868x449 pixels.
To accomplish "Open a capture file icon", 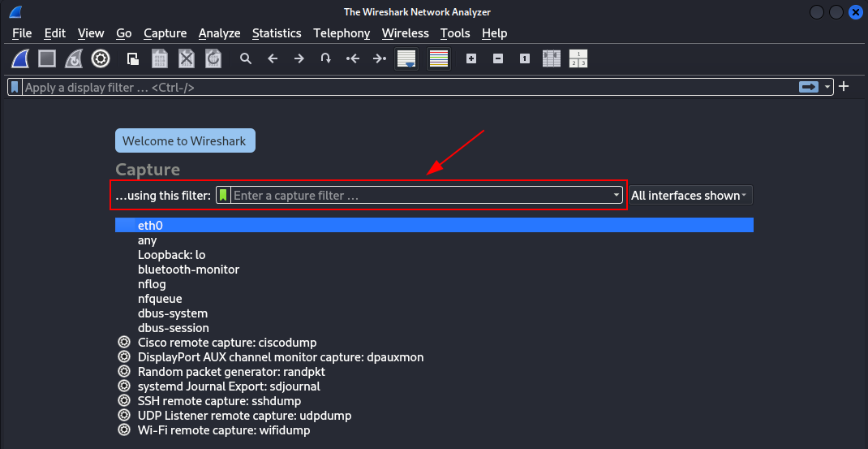I will click(133, 58).
